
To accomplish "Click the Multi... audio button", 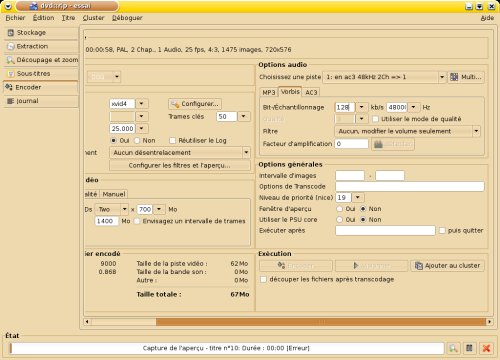I will pos(466,77).
